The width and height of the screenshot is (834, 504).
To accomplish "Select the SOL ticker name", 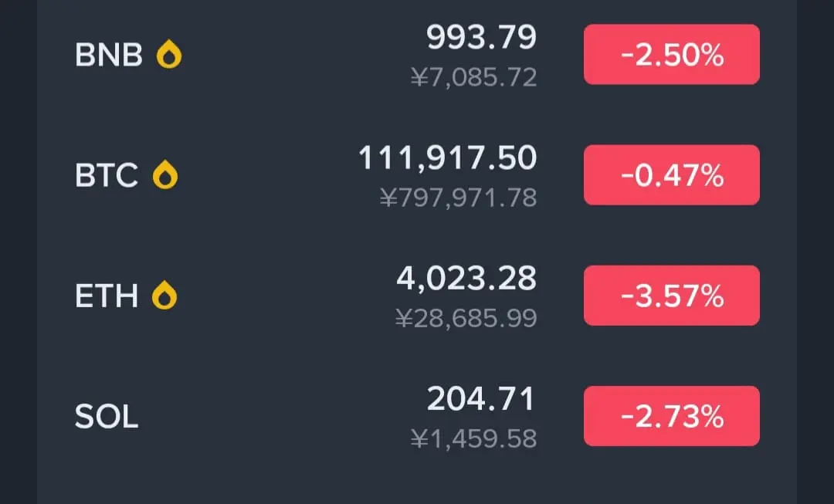I will 107,417.
